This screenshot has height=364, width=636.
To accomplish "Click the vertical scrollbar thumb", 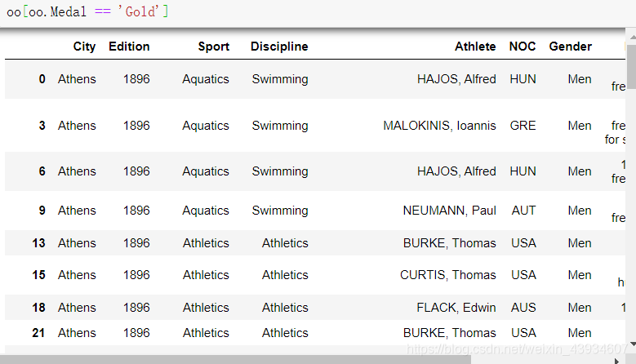I will pyautogui.click(x=632, y=64).
